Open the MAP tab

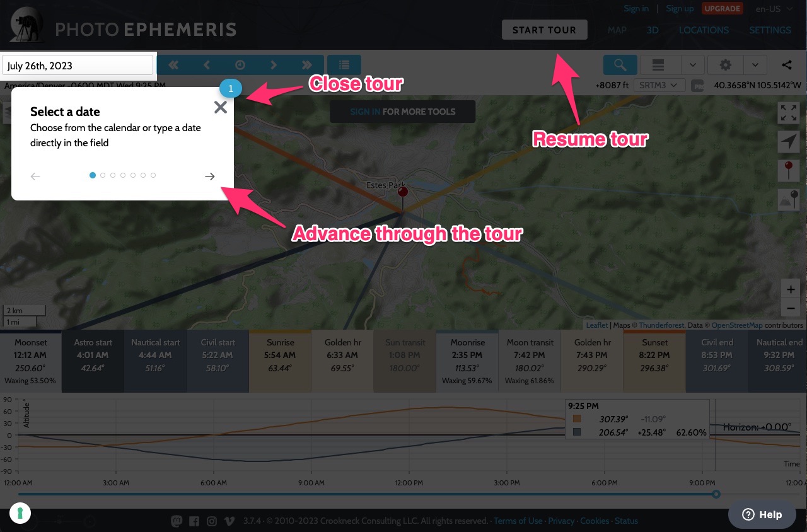(617, 30)
